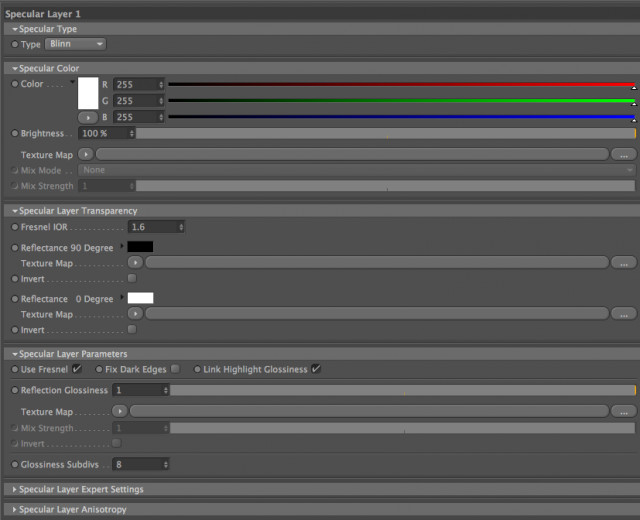Click the Fresnel IOR value field
This screenshot has height=520, width=640.
click(x=153, y=227)
